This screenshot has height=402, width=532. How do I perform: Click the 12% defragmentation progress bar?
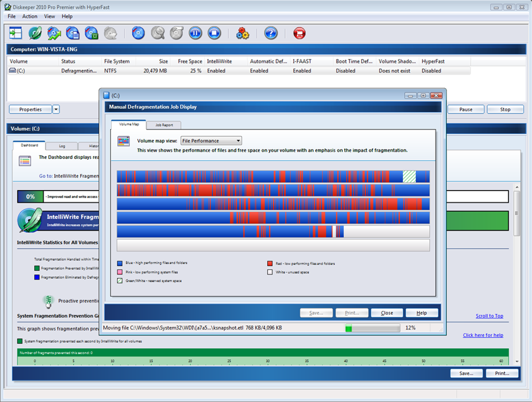point(372,328)
